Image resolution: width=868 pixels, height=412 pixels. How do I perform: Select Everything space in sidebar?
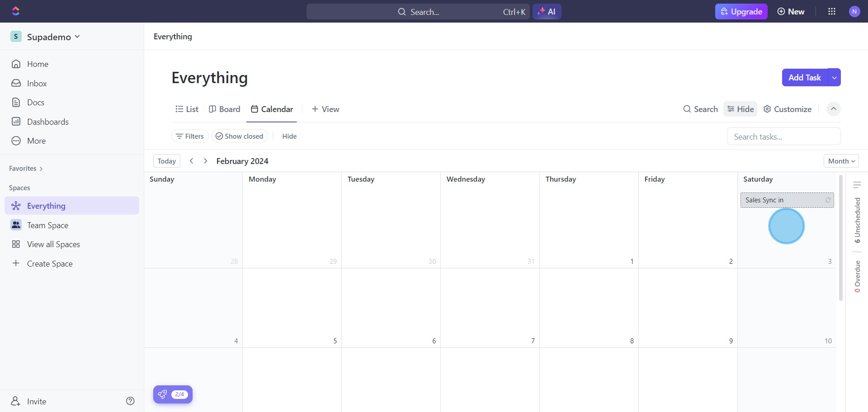click(72, 206)
